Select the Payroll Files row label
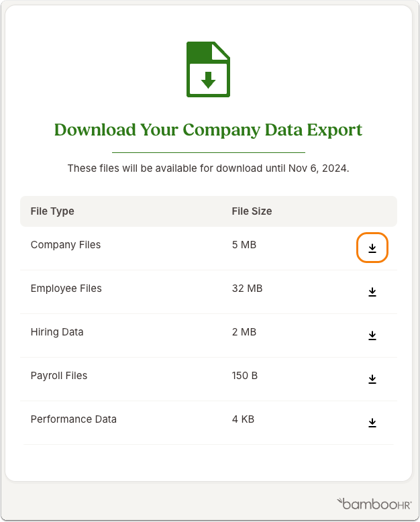420x522 pixels. pyautogui.click(x=59, y=376)
